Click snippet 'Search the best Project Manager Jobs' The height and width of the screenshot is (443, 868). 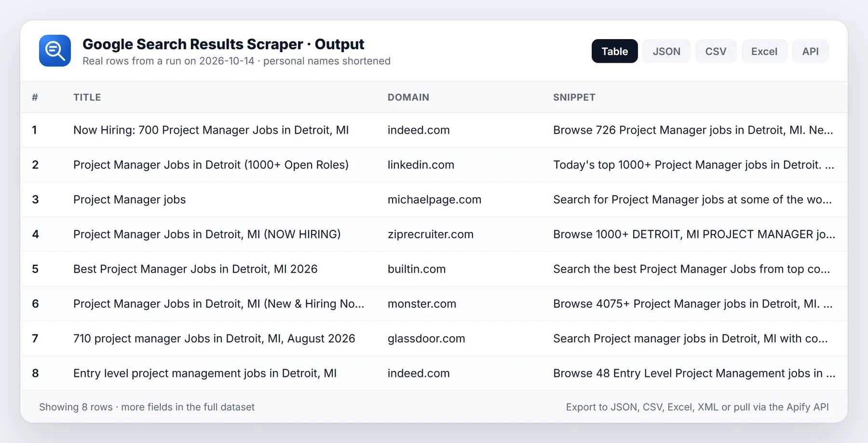click(x=692, y=269)
